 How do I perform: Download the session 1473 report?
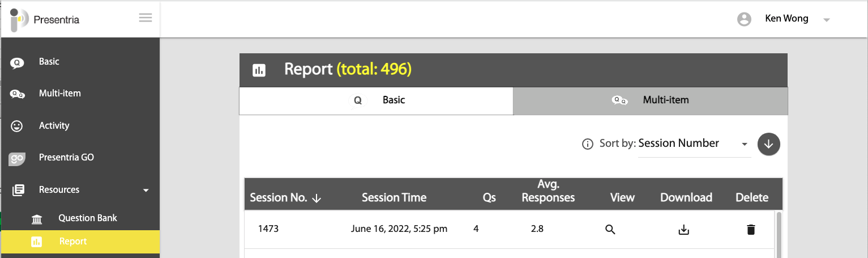(684, 230)
